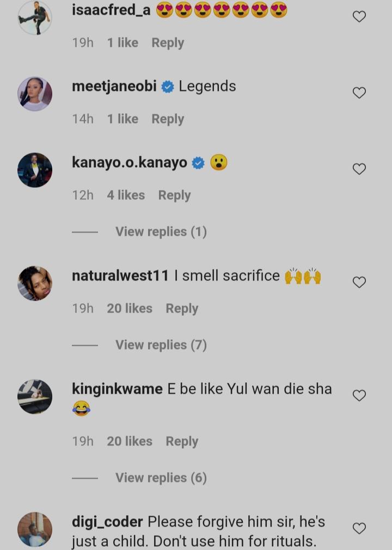Show View replies (6) under kinginkwame
Viewport: 392px width, 550px height.
click(161, 478)
